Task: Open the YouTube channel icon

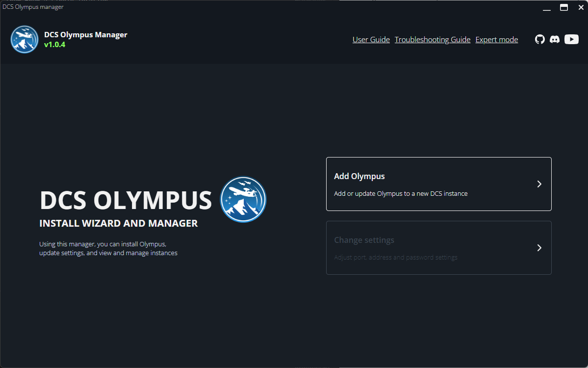Action: click(x=571, y=40)
